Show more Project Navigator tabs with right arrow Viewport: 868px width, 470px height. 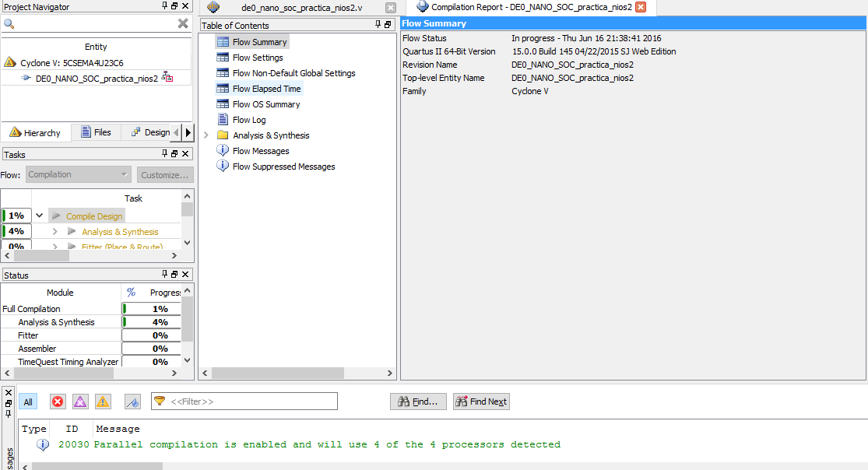click(188, 132)
